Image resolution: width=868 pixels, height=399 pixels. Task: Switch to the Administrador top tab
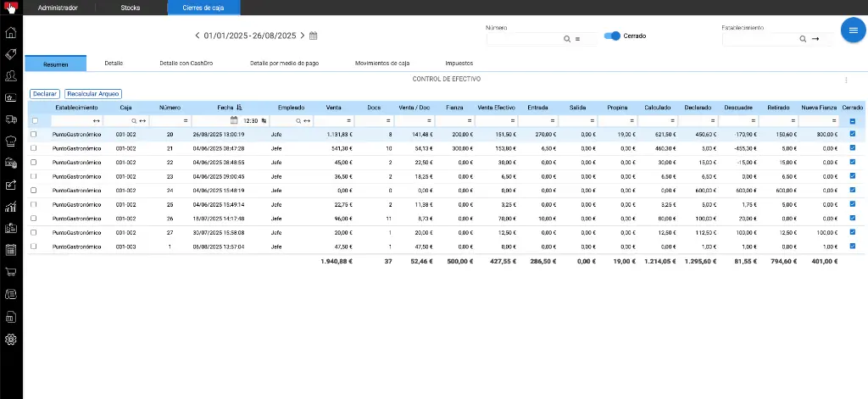pyautogui.click(x=58, y=8)
